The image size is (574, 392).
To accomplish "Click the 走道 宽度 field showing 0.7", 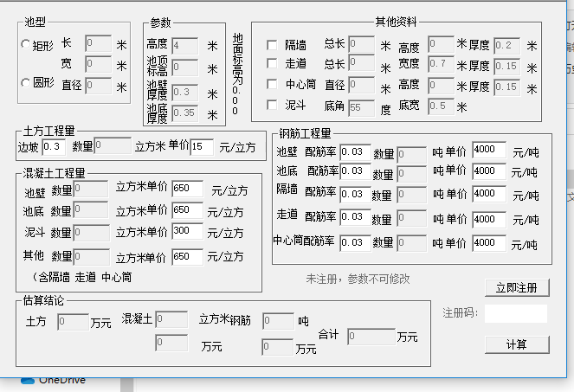I will point(442,64).
